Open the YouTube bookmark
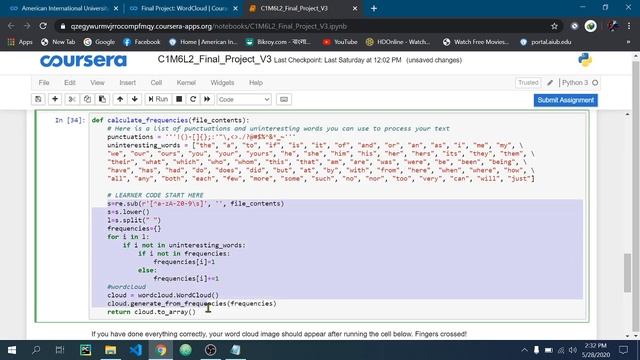 (x=340, y=42)
